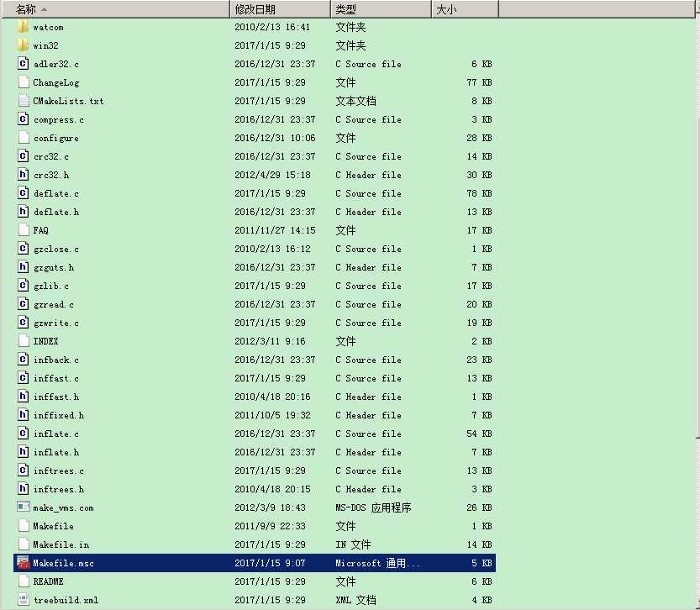Select the CMakeLists.txt text document icon
Screen dimensions: 700x610
click(24, 101)
